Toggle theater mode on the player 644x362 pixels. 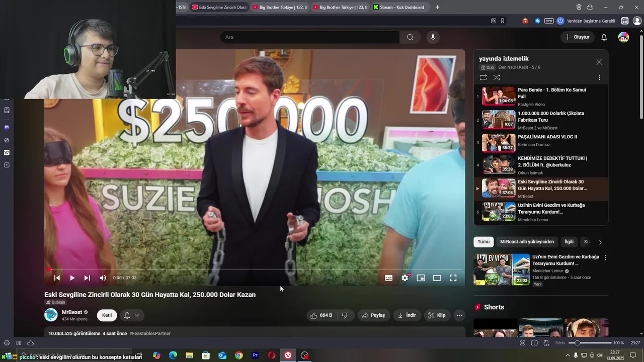(x=437, y=278)
